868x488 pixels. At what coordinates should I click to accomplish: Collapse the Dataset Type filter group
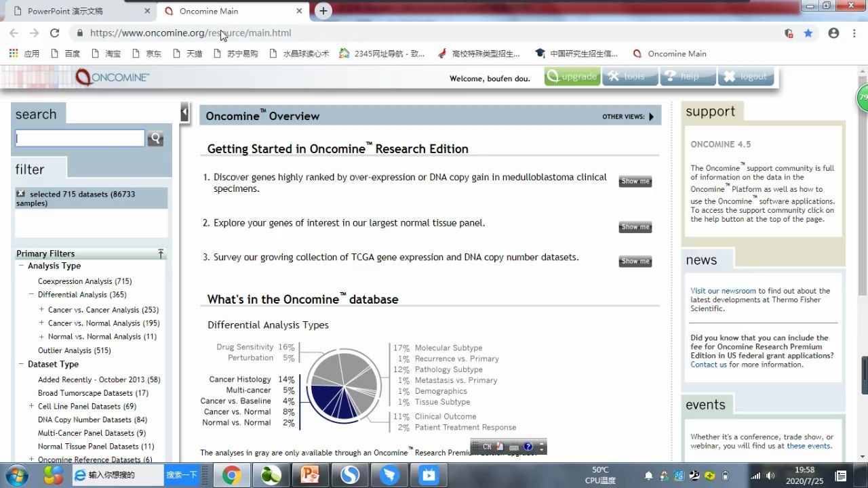[x=21, y=364]
